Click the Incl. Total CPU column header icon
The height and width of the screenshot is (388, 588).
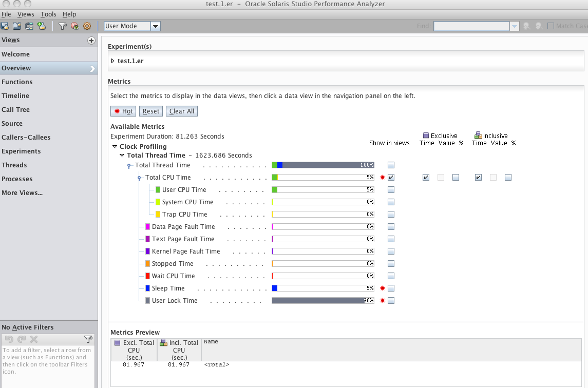pos(163,342)
